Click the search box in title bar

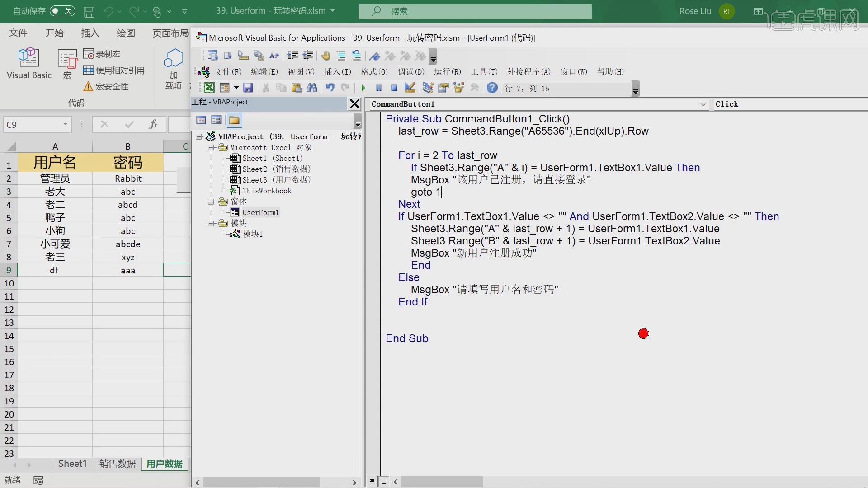475,11
